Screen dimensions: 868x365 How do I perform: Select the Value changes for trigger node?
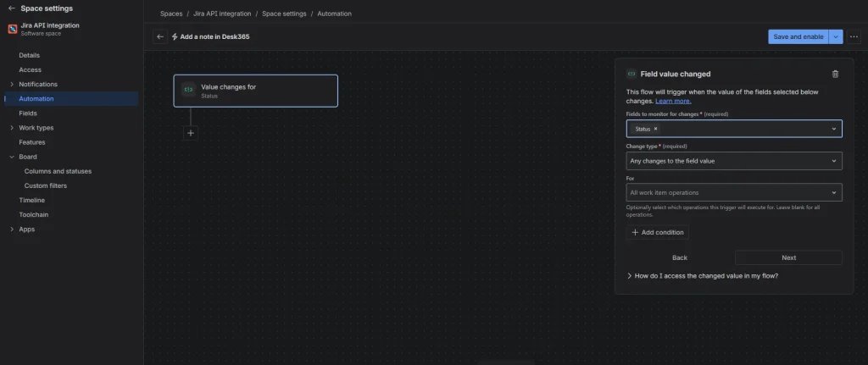coord(256,91)
